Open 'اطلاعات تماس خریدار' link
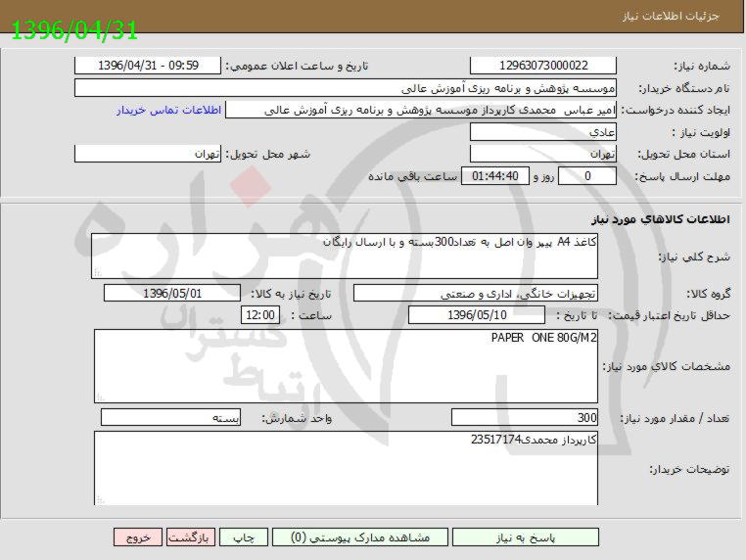The height and width of the screenshot is (560, 746). pos(169,111)
